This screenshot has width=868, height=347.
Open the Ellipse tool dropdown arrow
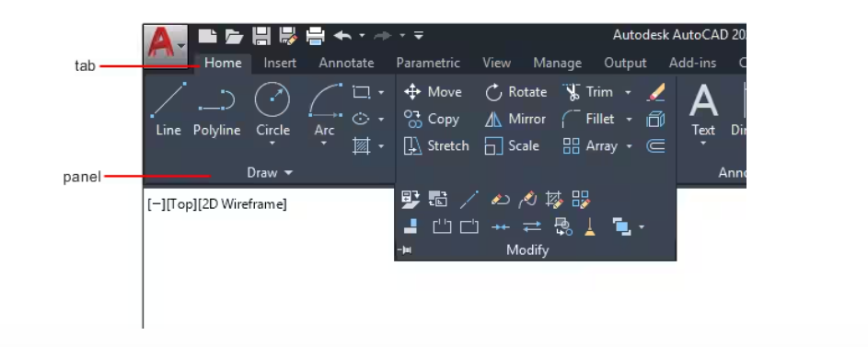pyautogui.click(x=381, y=120)
